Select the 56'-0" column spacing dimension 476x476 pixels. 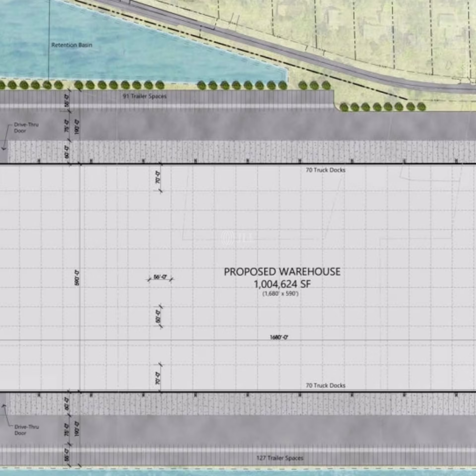[160, 277]
